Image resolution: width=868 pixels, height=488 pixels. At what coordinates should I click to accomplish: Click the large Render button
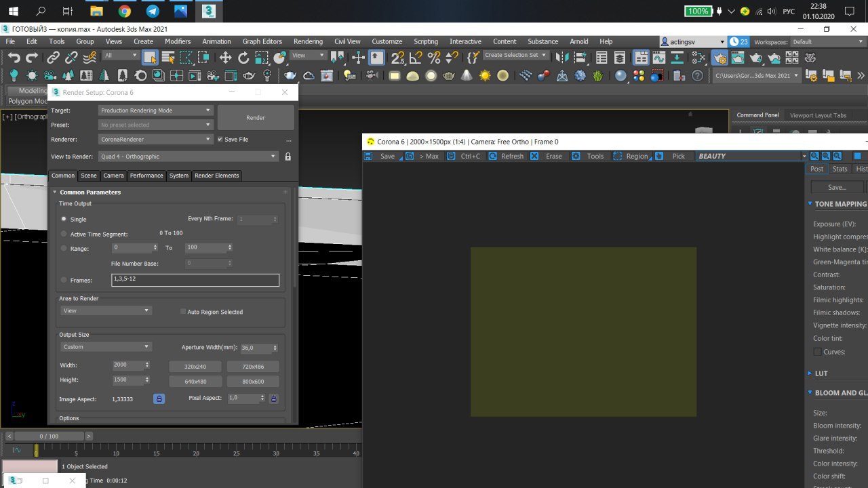click(x=256, y=117)
